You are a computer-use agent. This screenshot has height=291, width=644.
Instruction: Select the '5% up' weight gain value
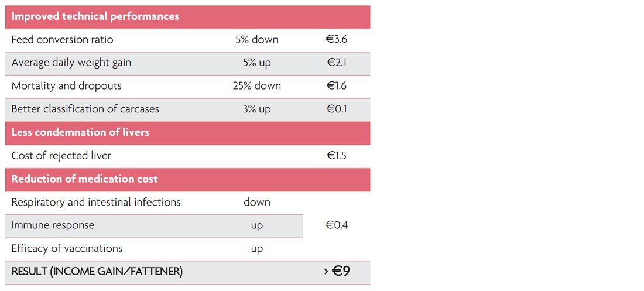pyautogui.click(x=256, y=63)
